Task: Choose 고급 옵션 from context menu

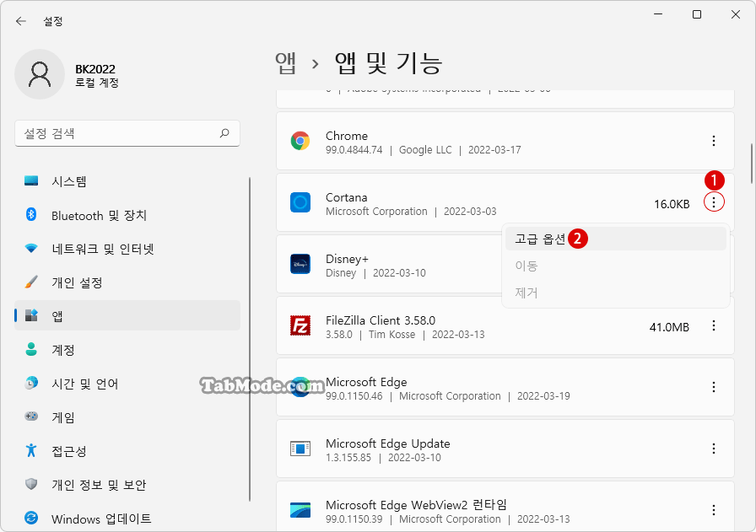Action: (x=616, y=239)
